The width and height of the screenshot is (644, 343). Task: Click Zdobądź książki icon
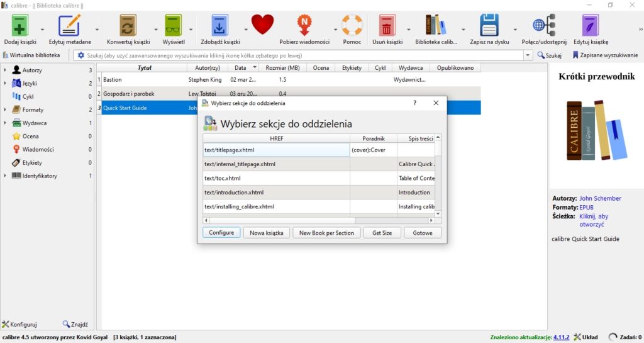pos(219,25)
